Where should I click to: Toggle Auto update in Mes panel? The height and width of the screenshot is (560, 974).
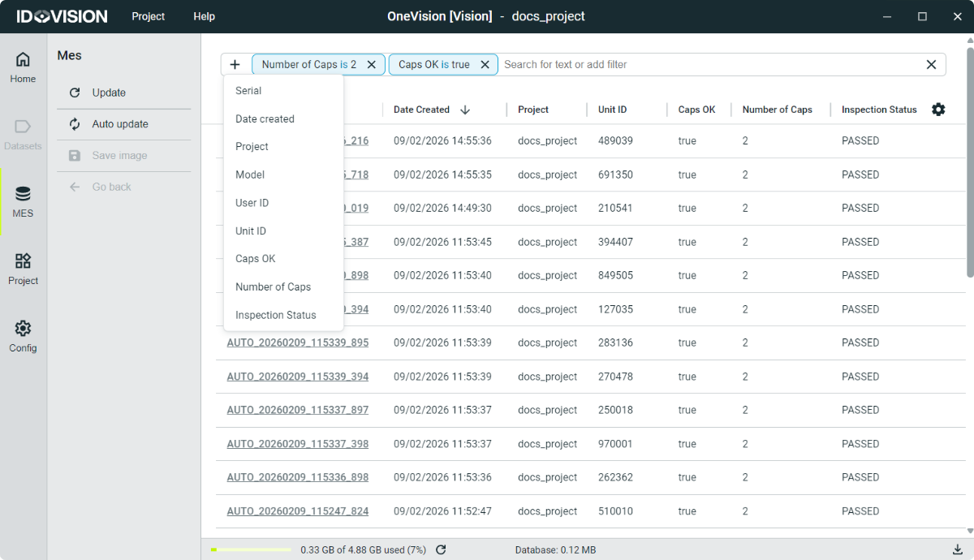click(119, 124)
